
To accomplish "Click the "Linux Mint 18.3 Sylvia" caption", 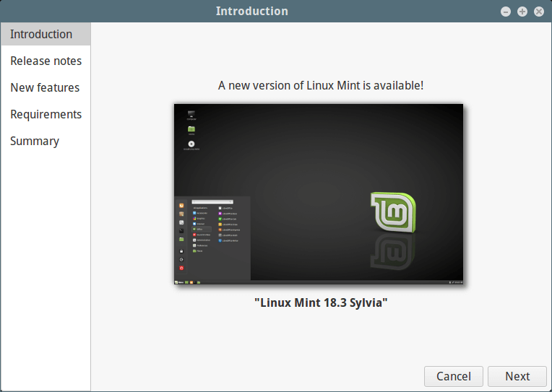I will pyautogui.click(x=321, y=302).
